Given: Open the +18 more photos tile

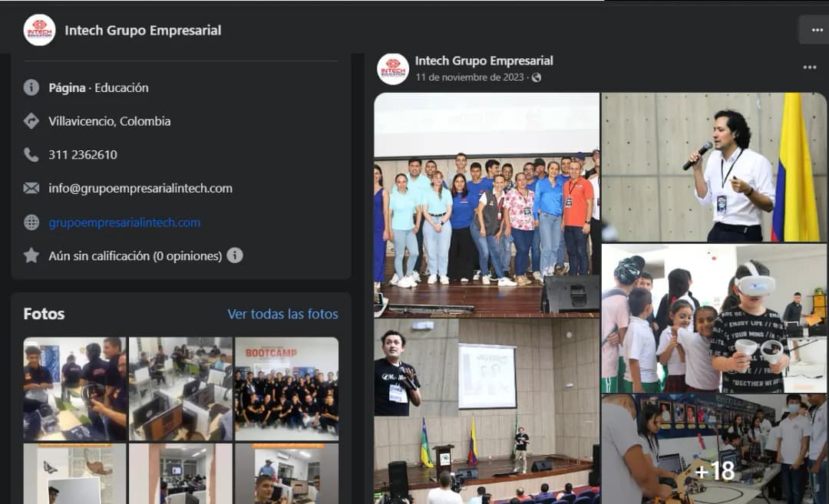Looking at the screenshot, I should coord(714,449).
